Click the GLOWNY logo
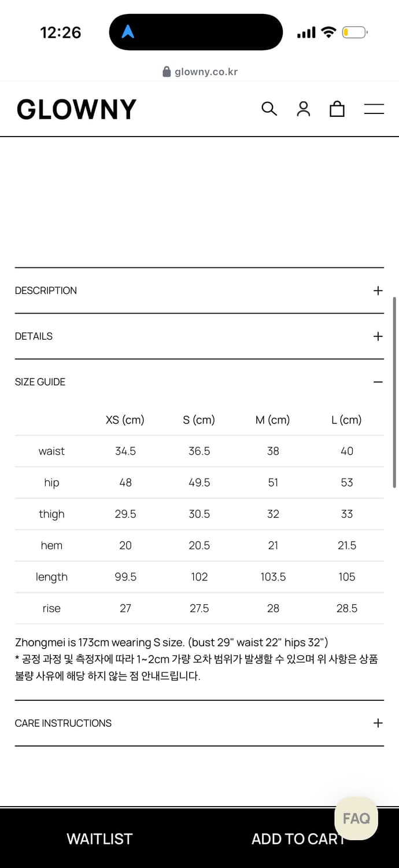Viewport: 399px width, 868px height. (x=76, y=109)
